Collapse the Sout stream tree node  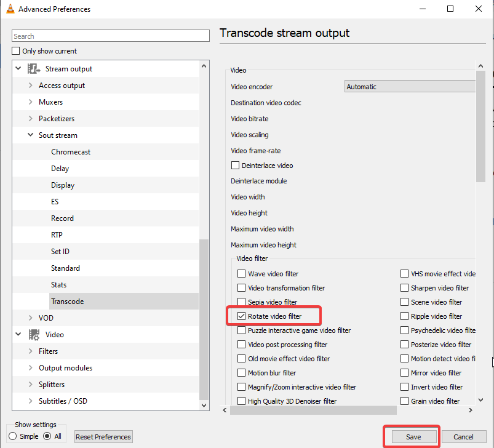point(31,135)
